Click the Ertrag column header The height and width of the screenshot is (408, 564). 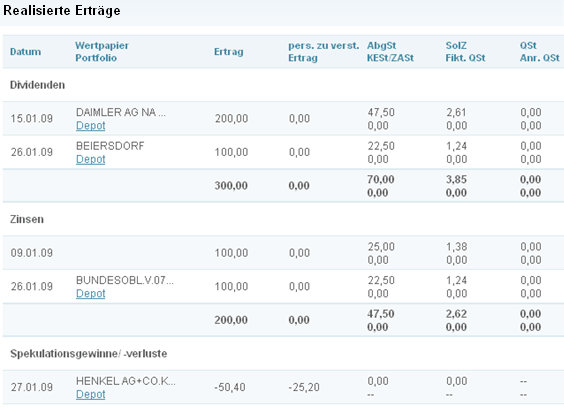tap(229, 52)
